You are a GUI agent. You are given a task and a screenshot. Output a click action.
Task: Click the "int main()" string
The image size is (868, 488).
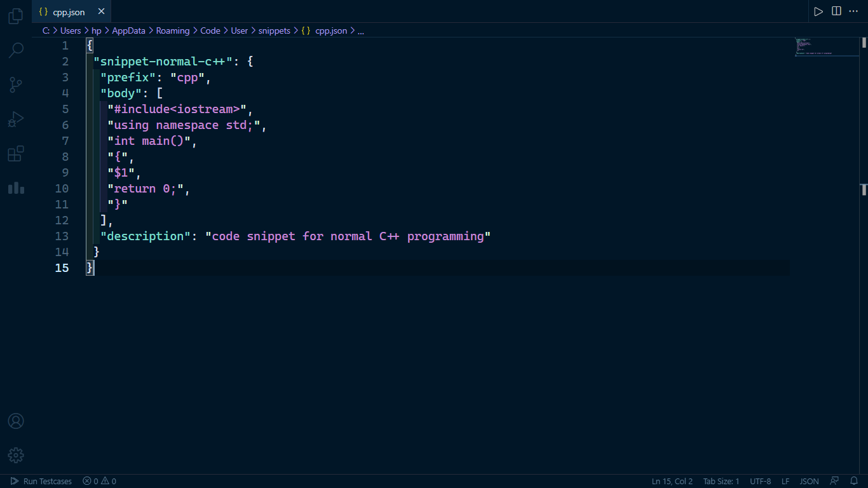[149, 141]
